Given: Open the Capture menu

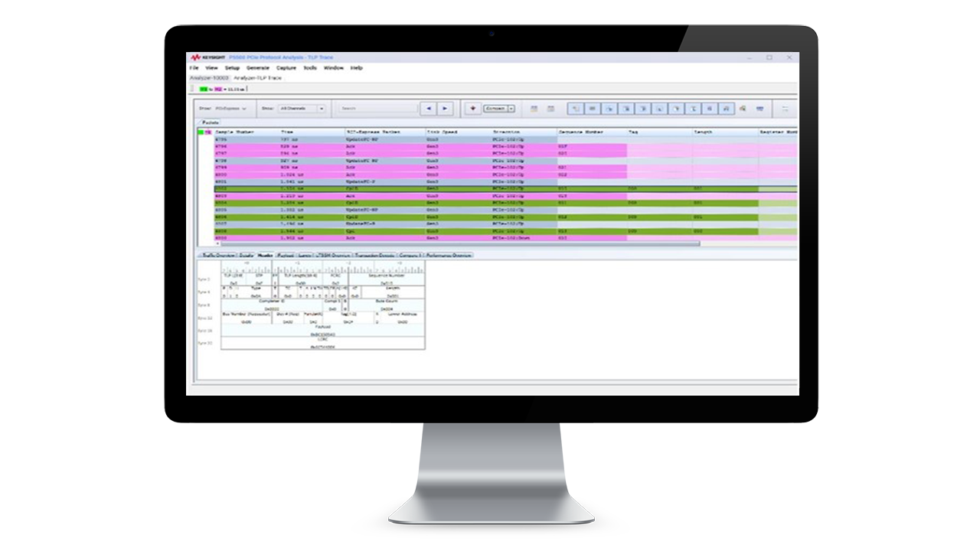Looking at the screenshot, I should pyautogui.click(x=284, y=67).
